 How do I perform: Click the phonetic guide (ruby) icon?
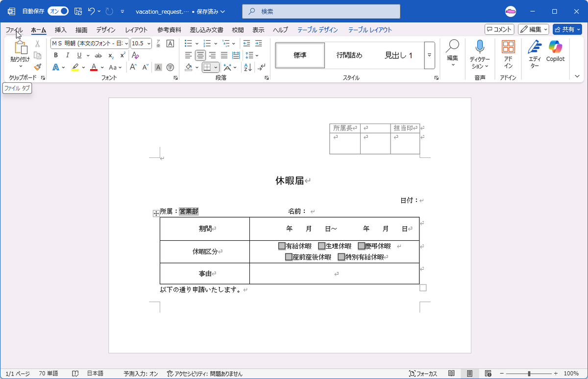pyautogui.click(x=158, y=44)
